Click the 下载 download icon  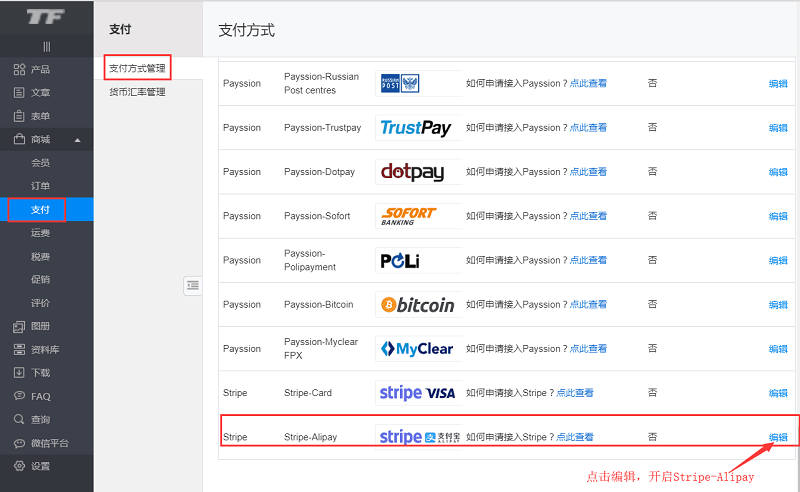[x=19, y=373]
